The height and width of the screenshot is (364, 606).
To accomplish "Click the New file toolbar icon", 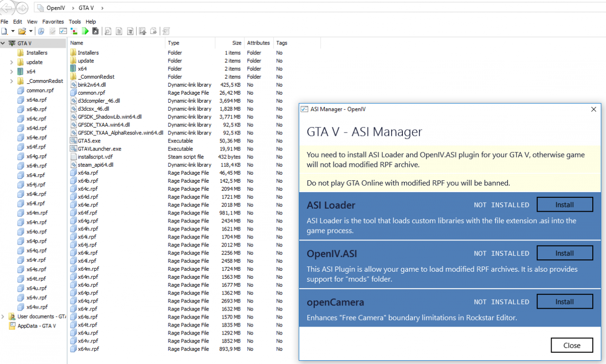I will (x=4, y=31).
